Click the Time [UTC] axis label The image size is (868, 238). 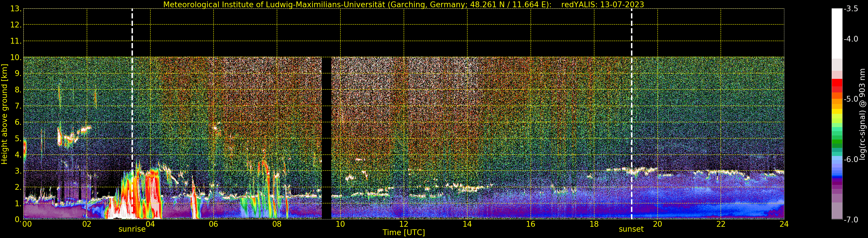tap(404, 233)
